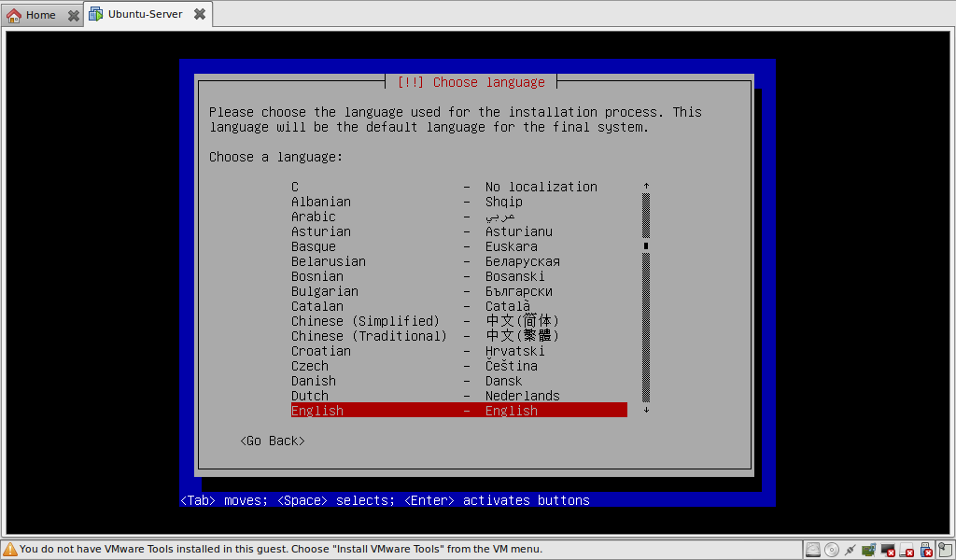This screenshot has height=560, width=956.
Task: Click the 'Hrvatski' native name
Action: coord(515,351)
